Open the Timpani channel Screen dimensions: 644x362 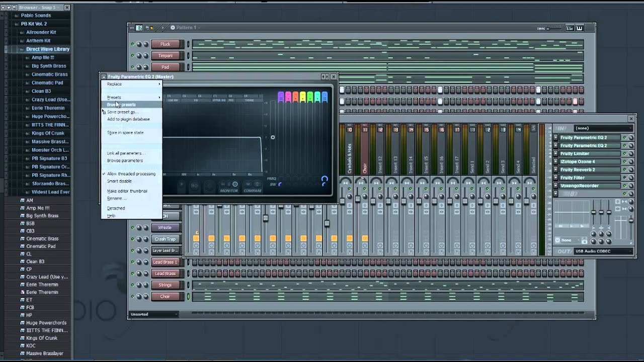165,56
